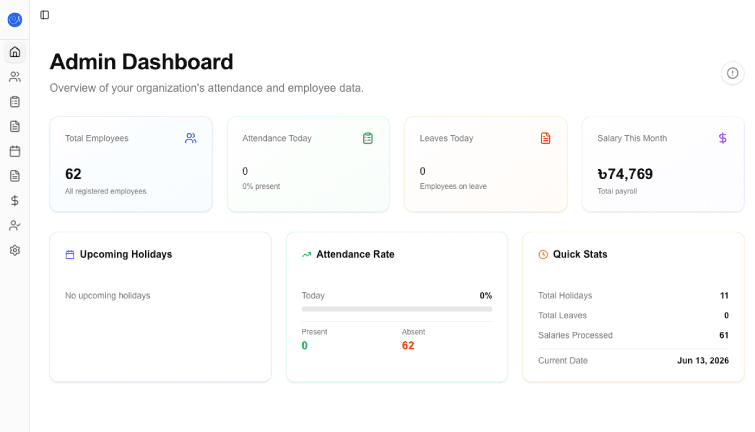755x432 pixels.
Task: Open the settings gear sidebar icon
Action: [15, 250]
